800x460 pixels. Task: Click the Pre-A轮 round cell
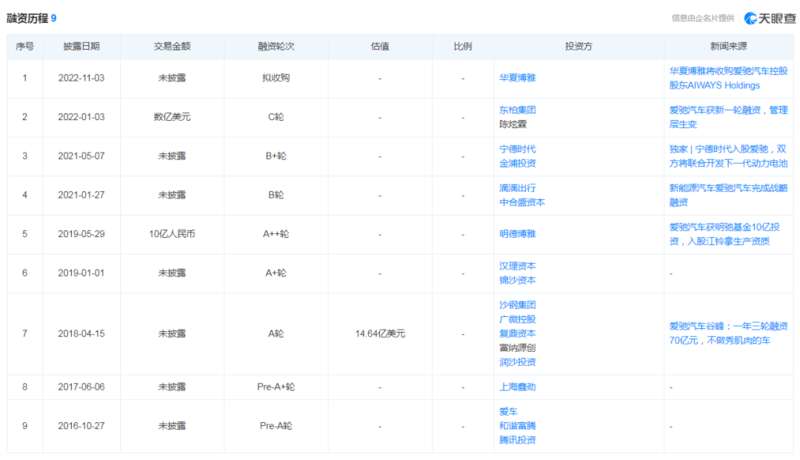276,426
